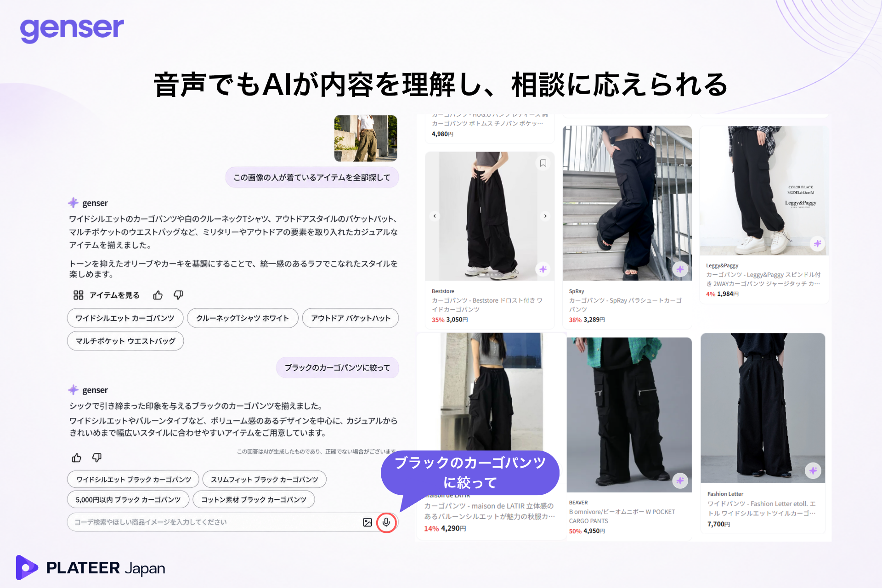
Task: Choose the 5,000円以内 ブラック カーゴパンツ chip
Action: coord(128,499)
